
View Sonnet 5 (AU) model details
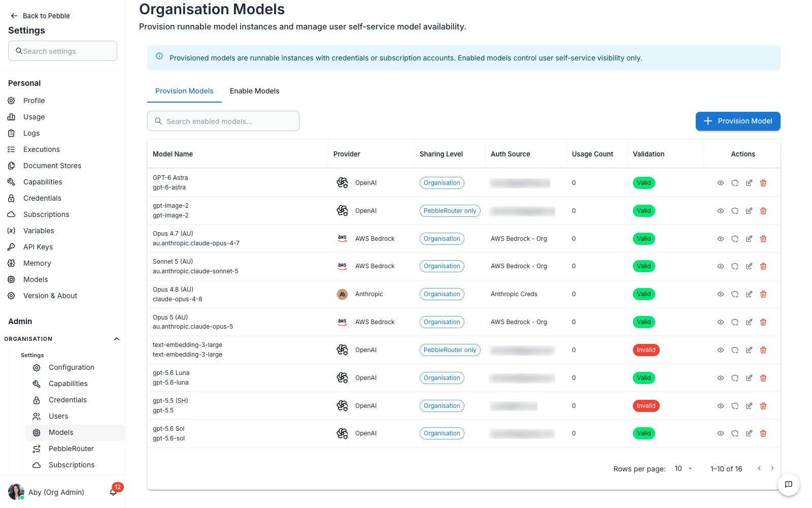[x=720, y=266]
